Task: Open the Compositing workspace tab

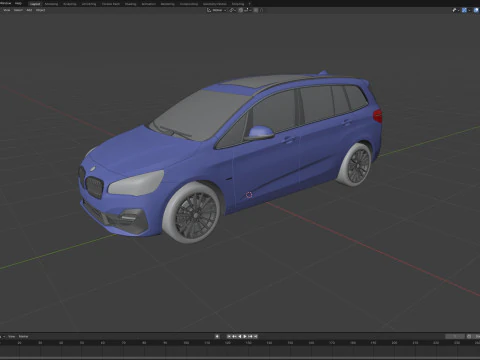Action: pyautogui.click(x=189, y=4)
